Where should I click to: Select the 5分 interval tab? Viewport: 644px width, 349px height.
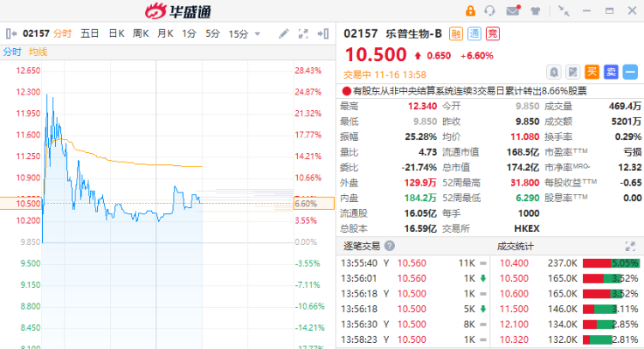click(x=213, y=34)
